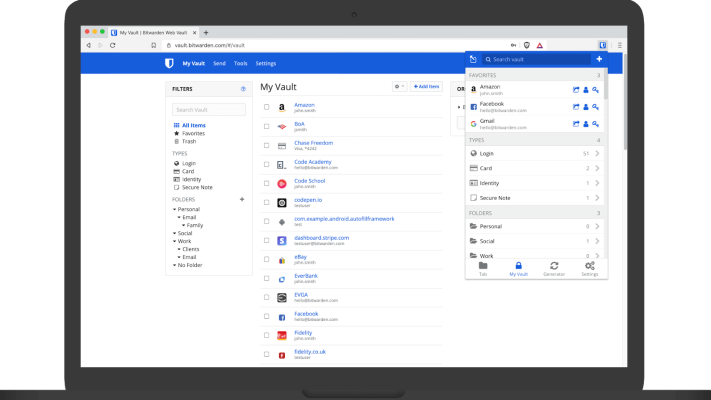
Task: Click the browser reload icon
Action: click(112, 45)
